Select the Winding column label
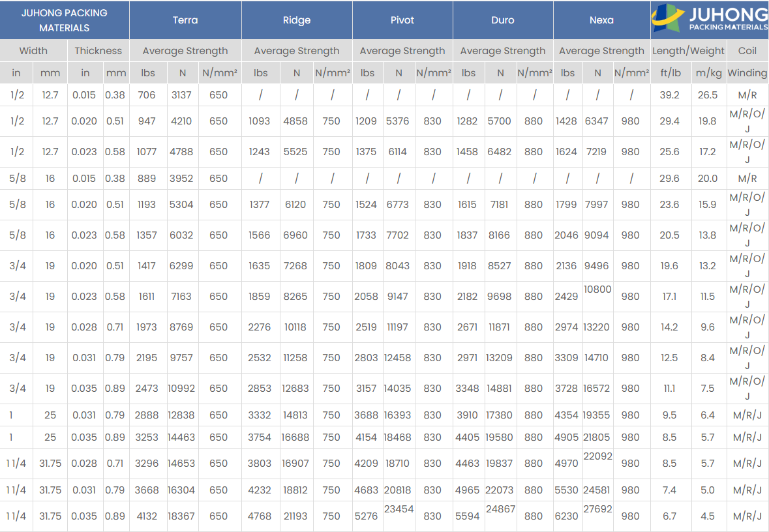Viewport: 769px width, 532px height. point(747,73)
